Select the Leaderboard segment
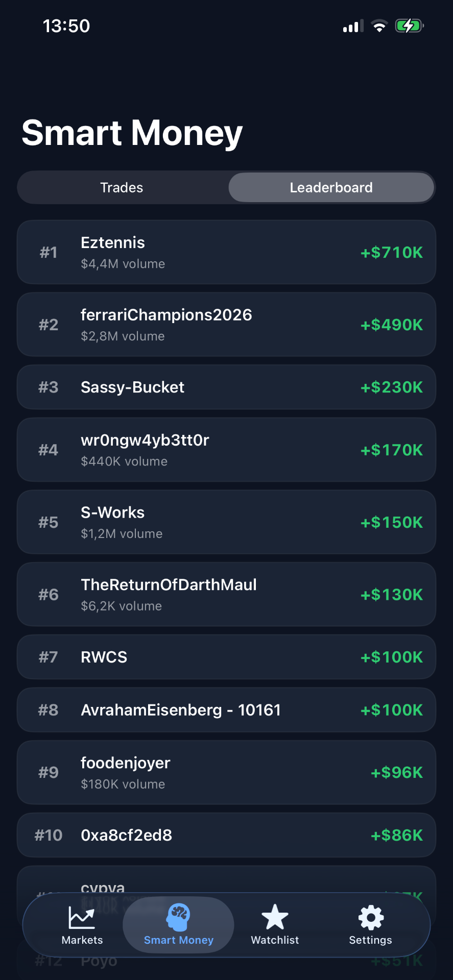This screenshot has height=980, width=453. [331, 187]
